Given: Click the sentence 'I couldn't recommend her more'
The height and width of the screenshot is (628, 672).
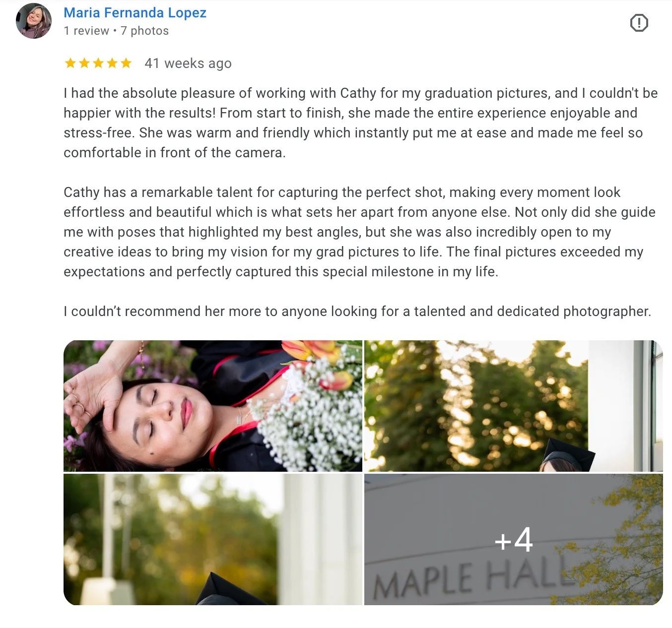Looking at the screenshot, I should pyautogui.click(x=357, y=311).
